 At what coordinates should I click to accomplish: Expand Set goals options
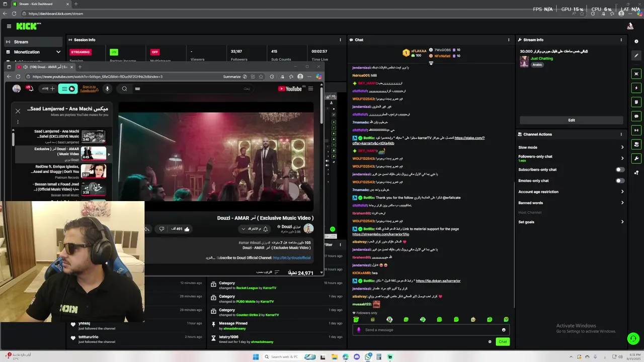point(622,222)
